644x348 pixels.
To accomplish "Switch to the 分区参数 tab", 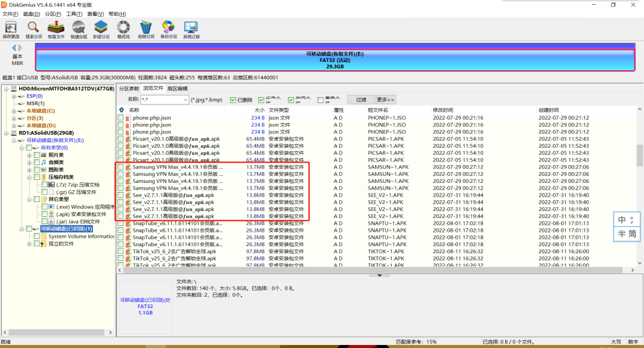I will [x=129, y=88].
